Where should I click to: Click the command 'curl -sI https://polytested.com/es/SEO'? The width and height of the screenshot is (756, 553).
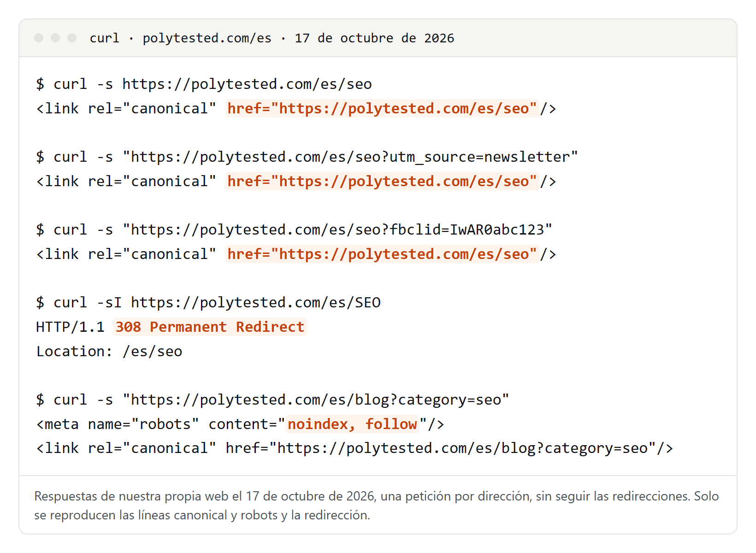pyautogui.click(x=208, y=302)
